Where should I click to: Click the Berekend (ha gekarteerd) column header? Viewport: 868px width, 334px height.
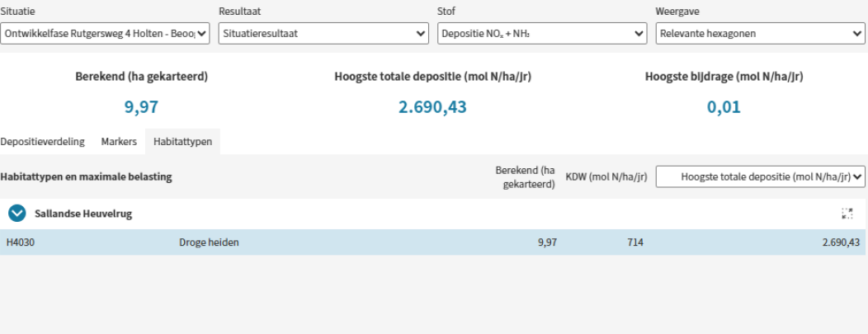click(x=525, y=177)
